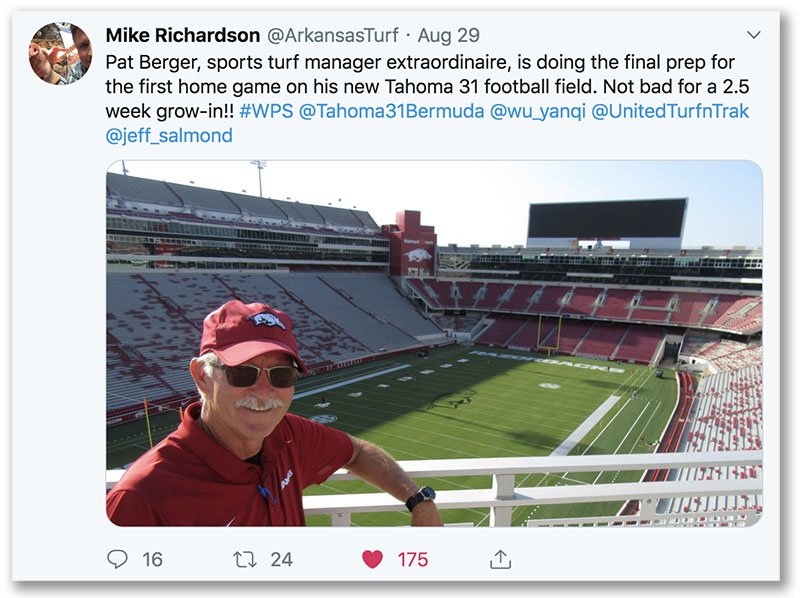800x598 pixels.
Task: Follow the #WPS hashtag link
Action: point(266,110)
